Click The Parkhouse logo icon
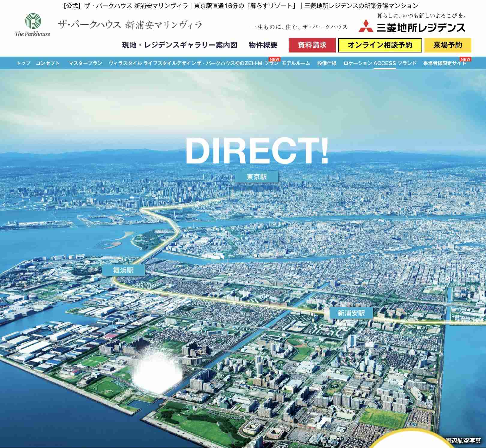 pos(33,25)
